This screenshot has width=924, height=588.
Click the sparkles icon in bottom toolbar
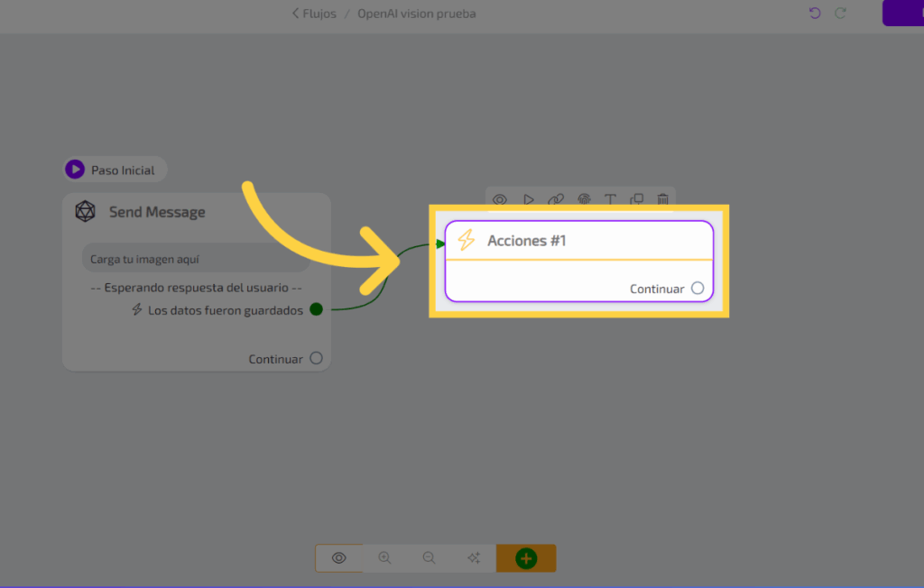(x=474, y=558)
